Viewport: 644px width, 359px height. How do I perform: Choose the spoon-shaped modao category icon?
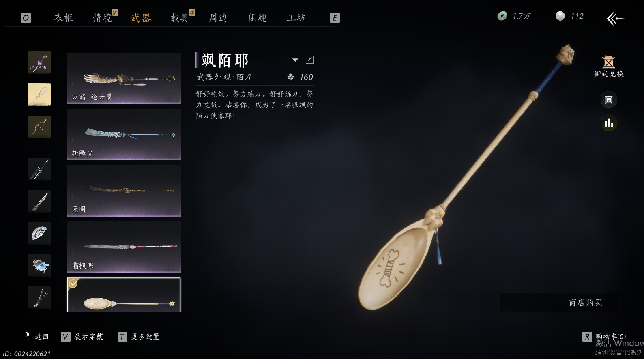(40, 95)
